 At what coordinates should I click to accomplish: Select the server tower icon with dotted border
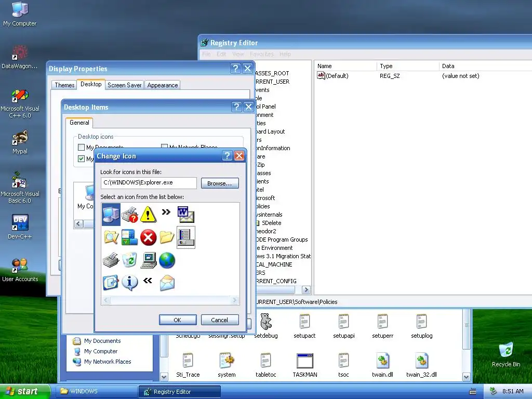(x=186, y=237)
